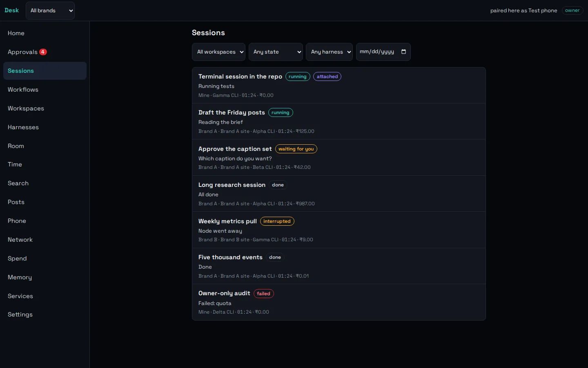Image resolution: width=588 pixels, height=368 pixels.
Task: Open Approvals in the sidebar
Action: [45, 52]
